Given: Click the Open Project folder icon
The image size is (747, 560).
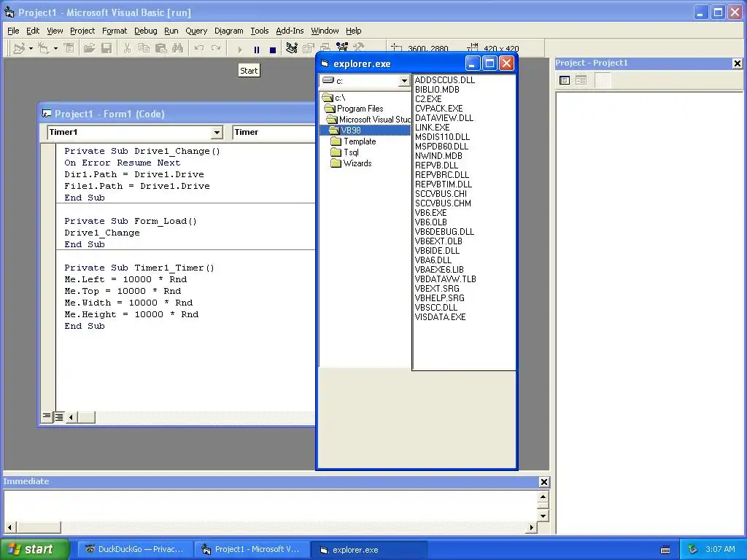Looking at the screenshot, I should [x=89, y=48].
